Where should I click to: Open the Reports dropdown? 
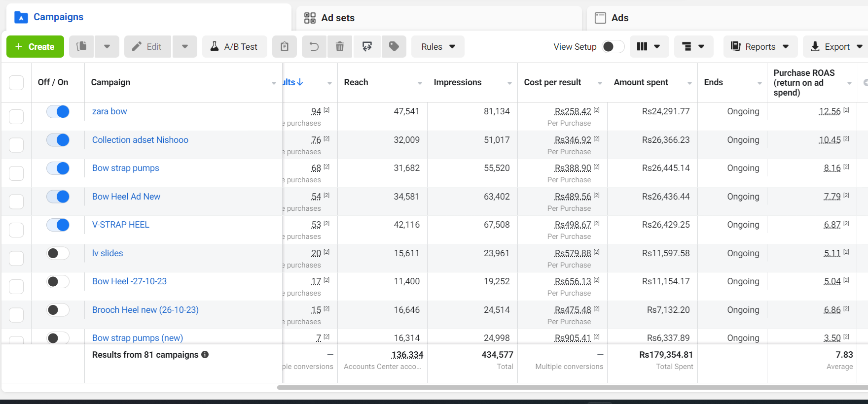760,46
